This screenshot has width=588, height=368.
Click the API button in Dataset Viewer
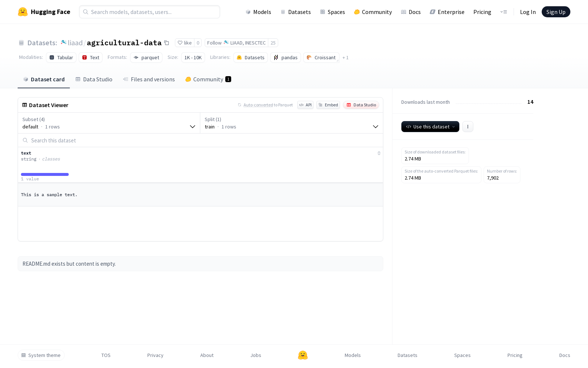(x=305, y=105)
